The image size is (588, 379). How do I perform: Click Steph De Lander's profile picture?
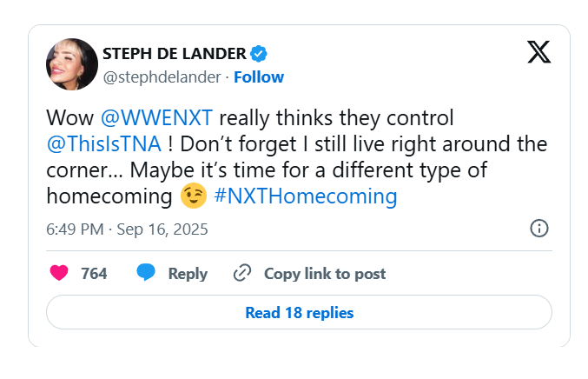point(71,65)
